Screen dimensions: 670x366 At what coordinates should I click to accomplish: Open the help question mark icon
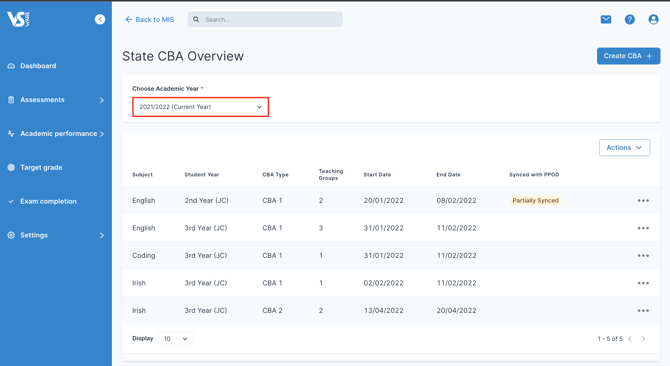tap(629, 19)
